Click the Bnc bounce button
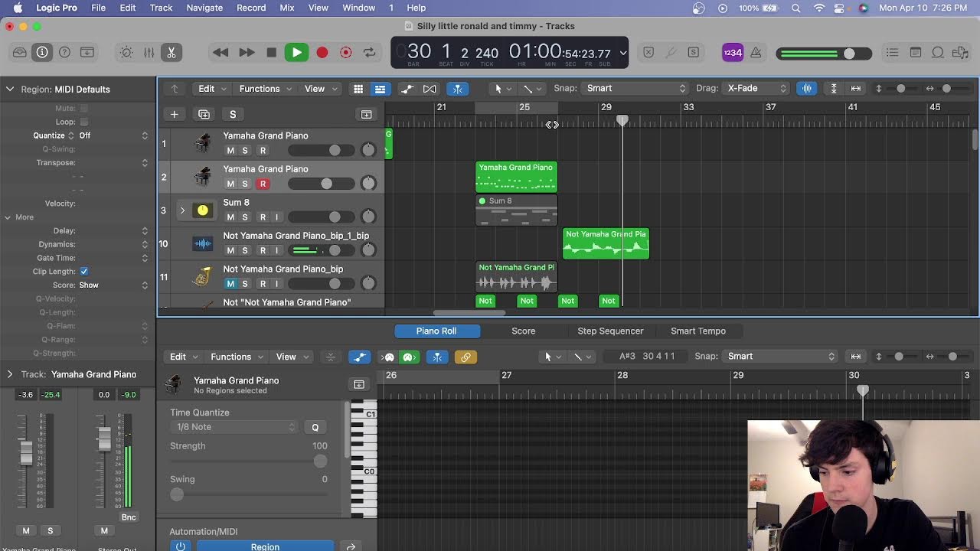Image resolution: width=980 pixels, height=551 pixels. (x=129, y=517)
